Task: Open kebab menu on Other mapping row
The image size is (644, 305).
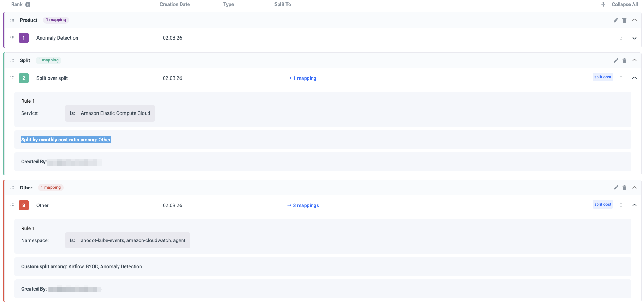Action: click(x=621, y=205)
